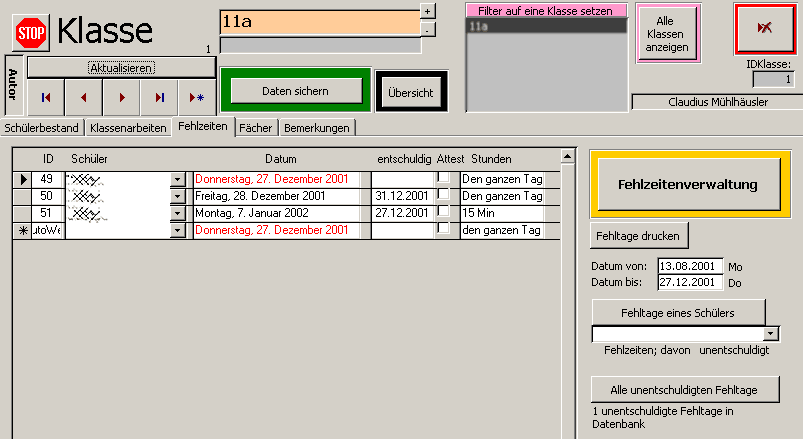This screenshot has width=803, height=439.
Task: Toggle Attest checkbox for record 49
Action: pyautogui.click(x=442, y=179)
